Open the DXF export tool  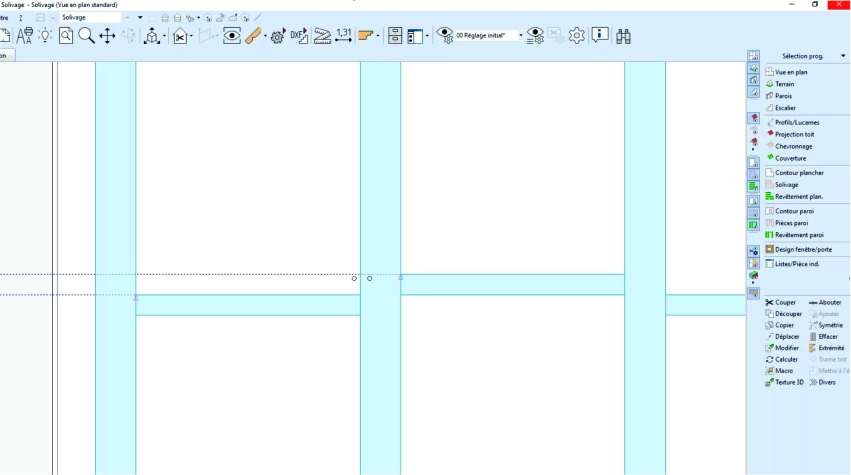(297, 36)
